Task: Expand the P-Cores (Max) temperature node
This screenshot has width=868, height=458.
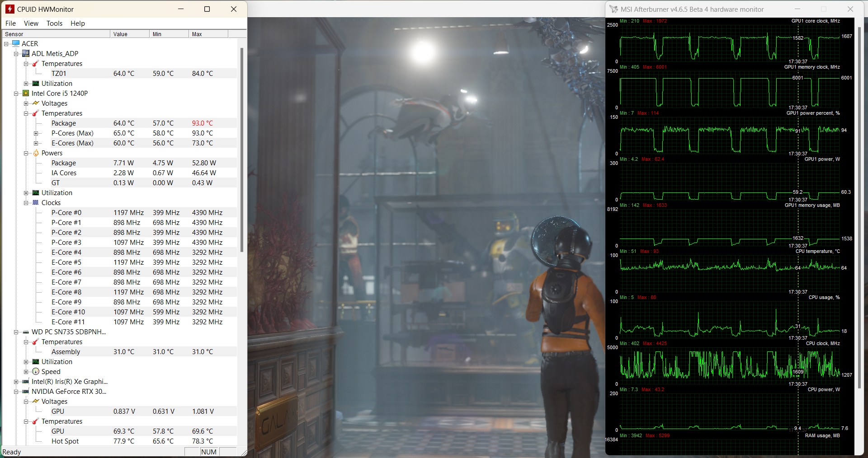Action: coord(36,133)
